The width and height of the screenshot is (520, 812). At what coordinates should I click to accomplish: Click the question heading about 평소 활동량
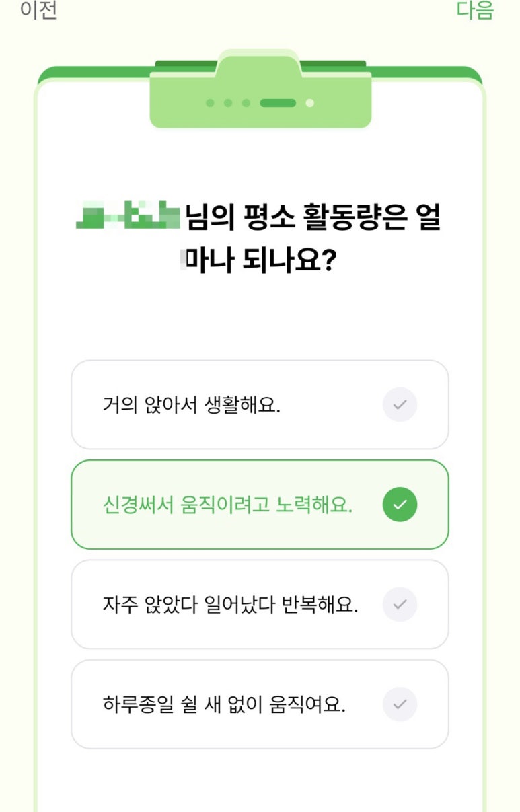point(260,240)
